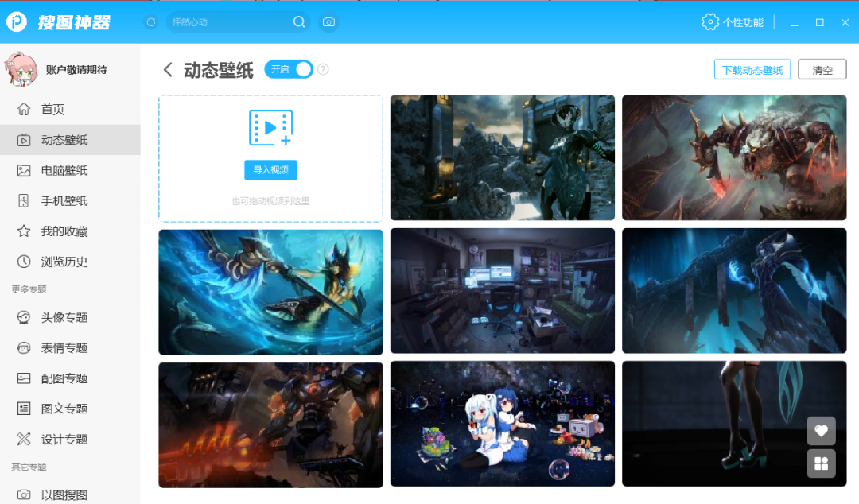Open the 个性功能 gear settings
This screenshot has width=859, height=504.
(x=710, y=22)
